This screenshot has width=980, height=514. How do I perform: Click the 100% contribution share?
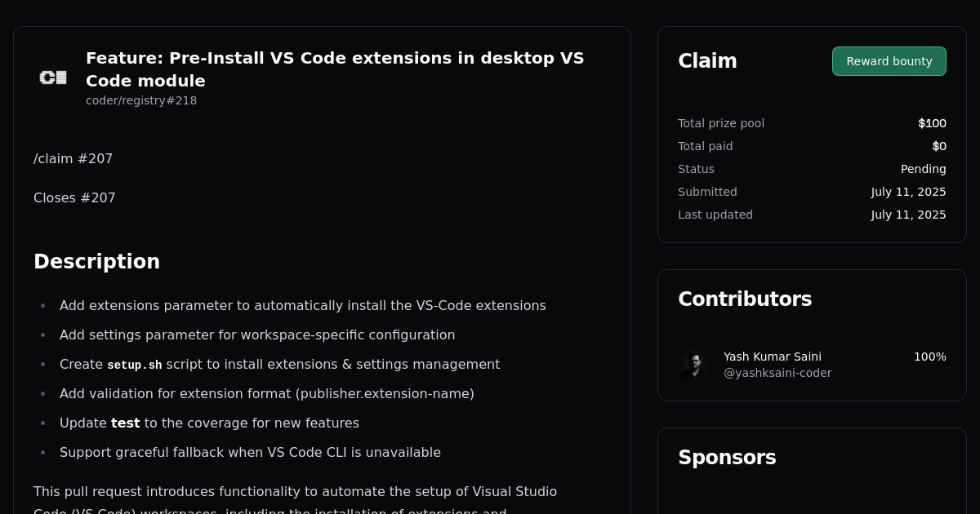[x=930, y=357]
